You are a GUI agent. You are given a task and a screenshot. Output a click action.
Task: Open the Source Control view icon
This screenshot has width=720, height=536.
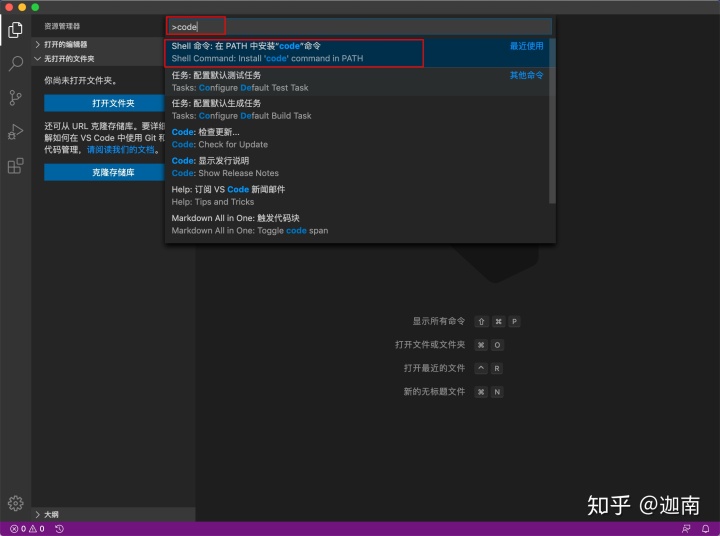[15, 97]
